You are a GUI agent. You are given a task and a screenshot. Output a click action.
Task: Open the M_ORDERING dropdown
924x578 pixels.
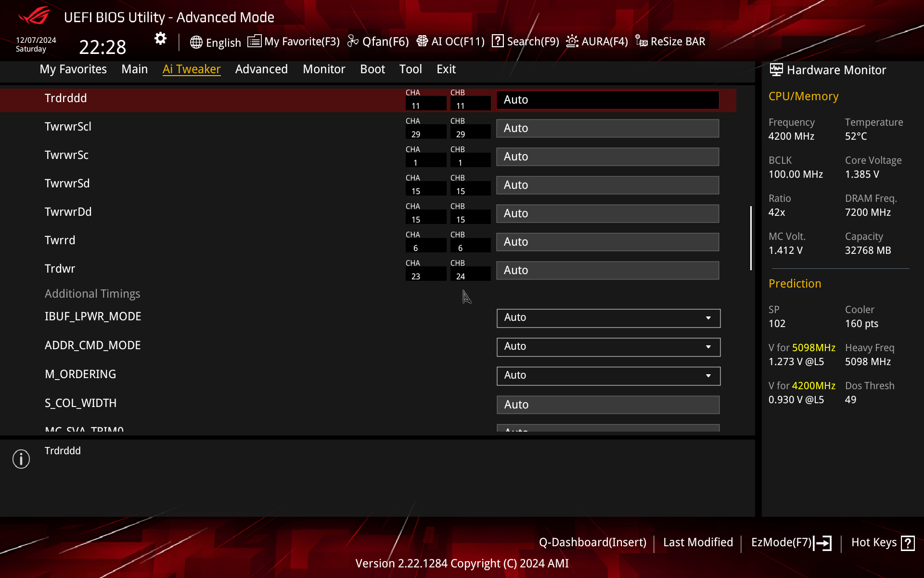(x=608, y=376)
